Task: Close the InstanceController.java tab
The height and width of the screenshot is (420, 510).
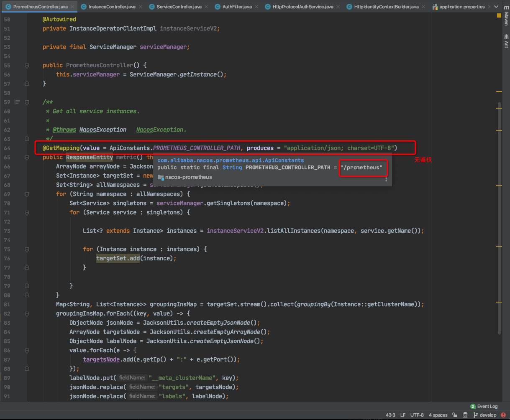Action: coord(141,7)
